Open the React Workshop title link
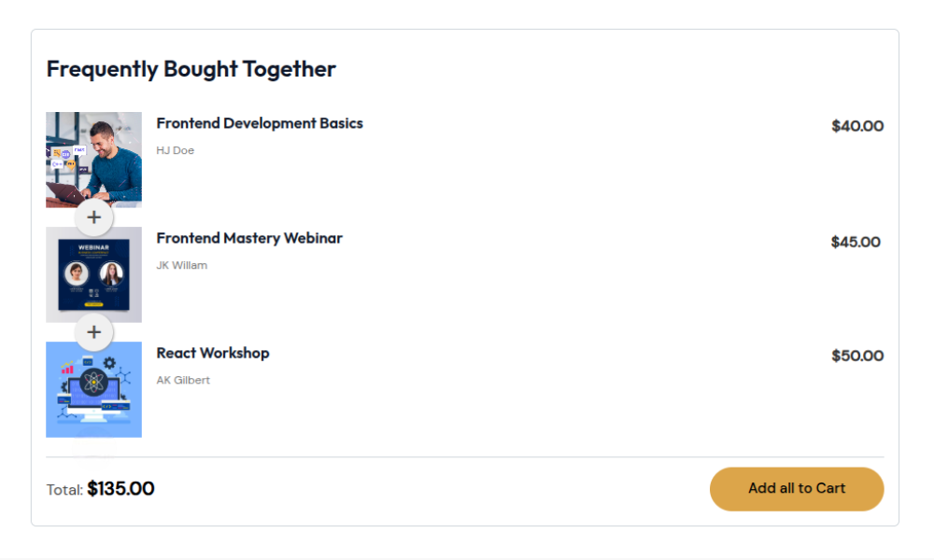Viewport: 934px width, 560px height. point(213,353)
